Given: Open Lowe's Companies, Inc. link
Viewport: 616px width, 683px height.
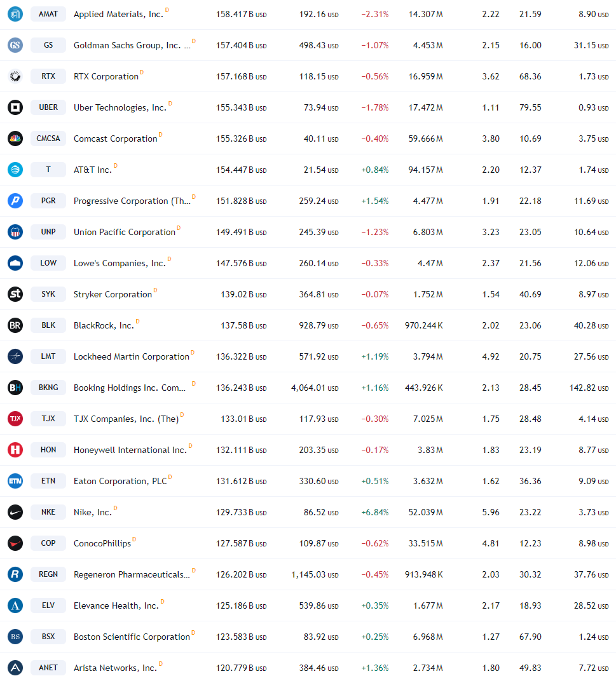Looking at the screenshot, I should coord(120,263).
